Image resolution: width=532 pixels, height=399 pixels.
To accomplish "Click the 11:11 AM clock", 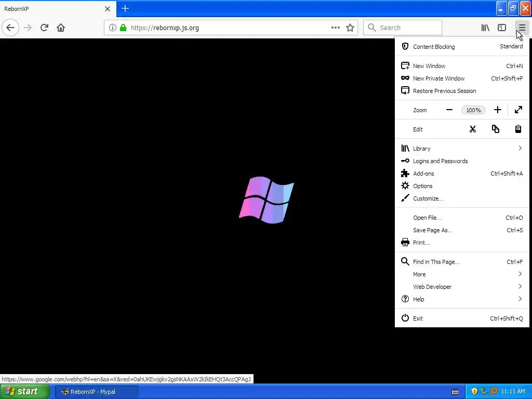I will (513, 392).
